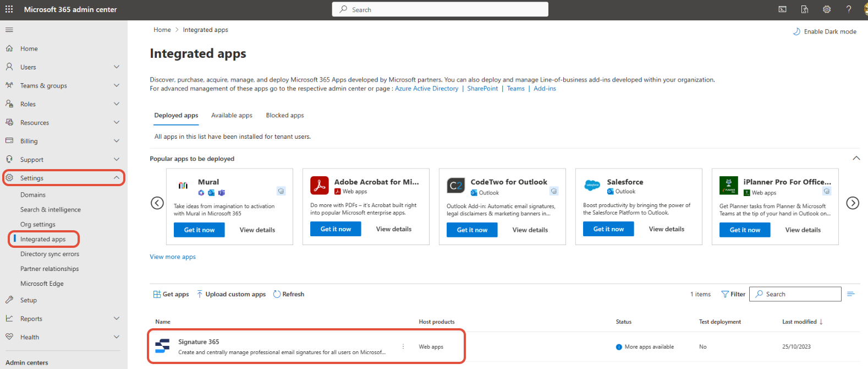868x369 pixels.
Task: Show next popular apps carousel arrow
Action: (x=853, y=203)
